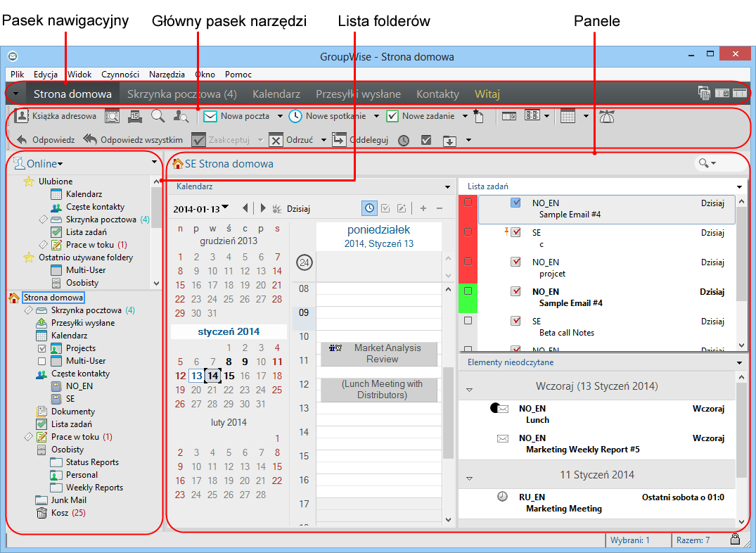Click the stacked windows icon on navigation bar
Screen dimensions: 756x553
[x=704, y=93]
